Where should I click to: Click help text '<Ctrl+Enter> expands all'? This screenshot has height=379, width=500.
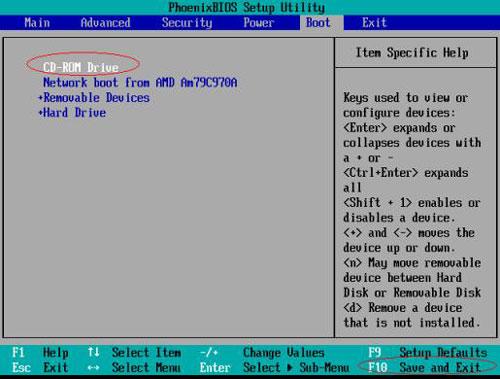[x=406, y=180]
